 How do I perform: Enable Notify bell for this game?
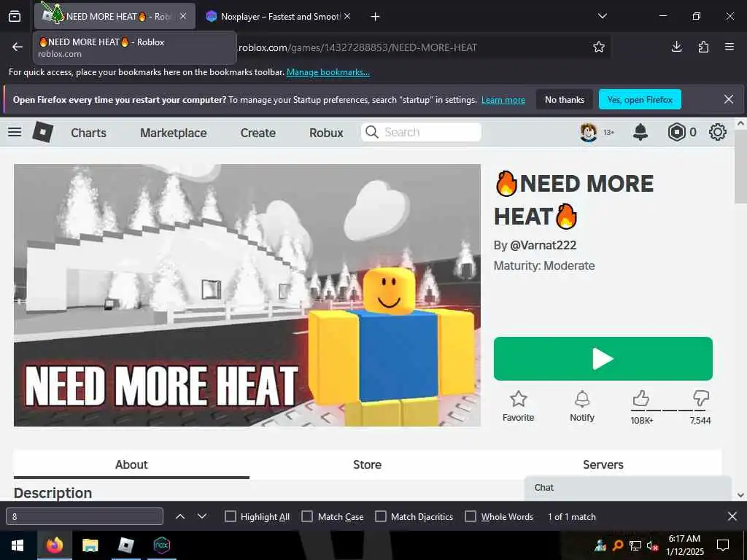click(582, 406)
